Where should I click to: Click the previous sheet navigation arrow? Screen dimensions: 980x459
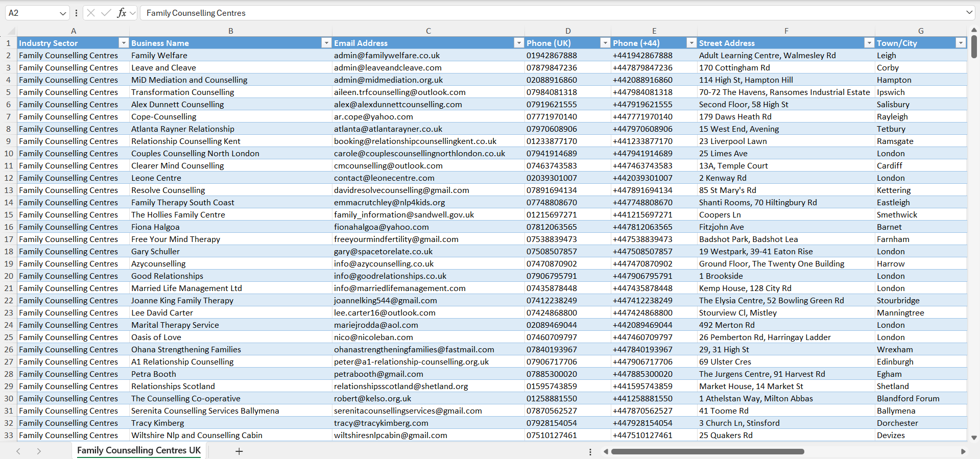coord(18,451)
